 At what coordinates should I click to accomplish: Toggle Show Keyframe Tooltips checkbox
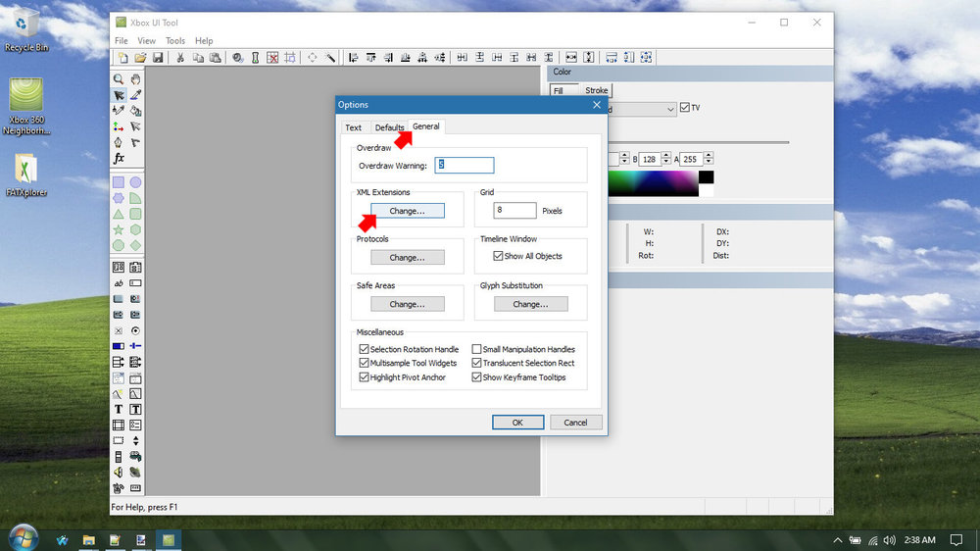(x=477, y=377)
